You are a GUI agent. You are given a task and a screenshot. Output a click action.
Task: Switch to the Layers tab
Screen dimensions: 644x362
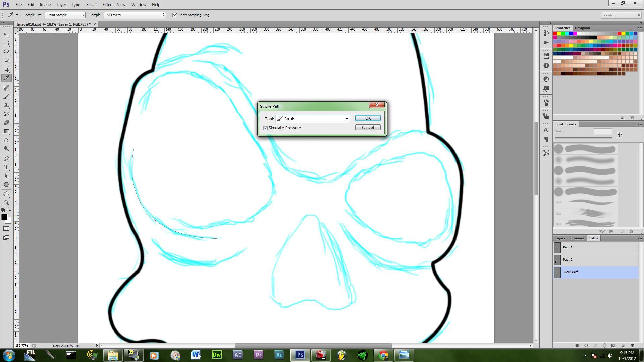point(560,238)
